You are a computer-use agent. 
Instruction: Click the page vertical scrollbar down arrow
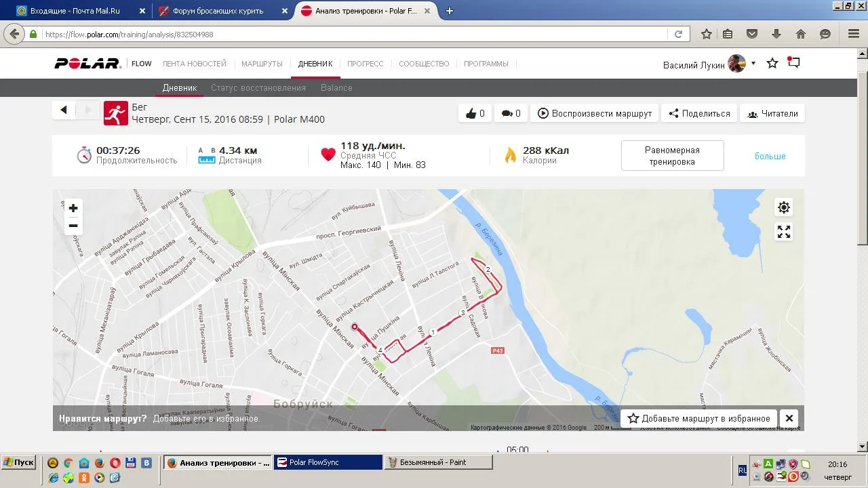click(863, 447)
